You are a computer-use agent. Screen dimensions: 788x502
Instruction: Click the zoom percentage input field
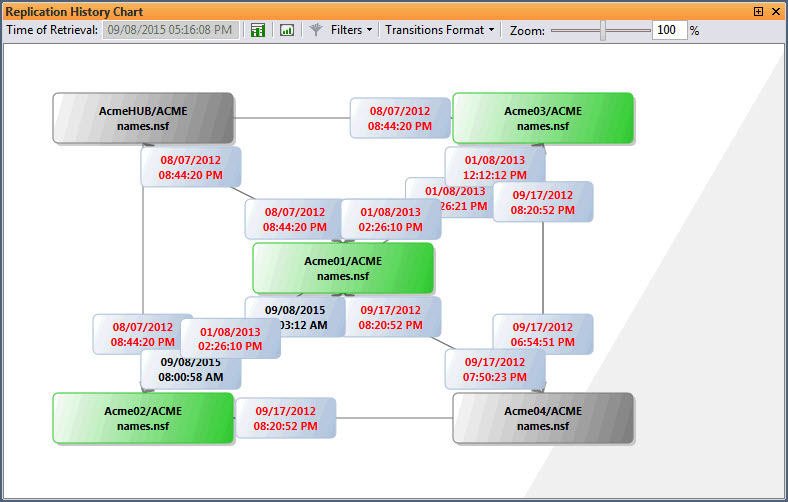point(668,30)
